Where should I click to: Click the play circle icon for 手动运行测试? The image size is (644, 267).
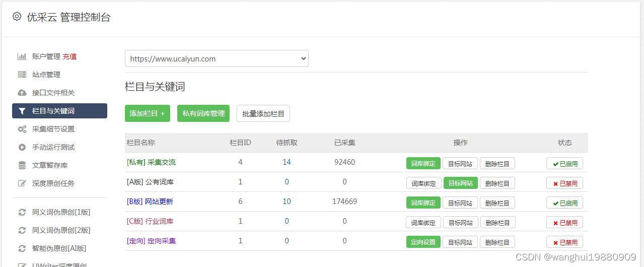(x=22, y=147)
